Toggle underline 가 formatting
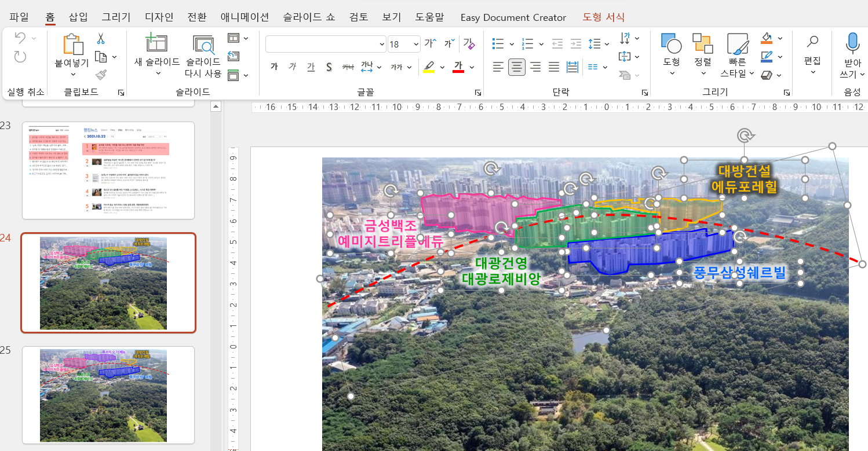The image size is (868, 451). 311,67
